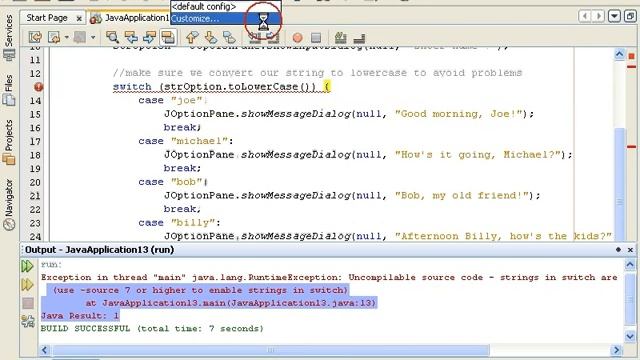Screen dimensions: 640x360
Task: Output horizontal scroll left arrow
Action: [44, 350]
